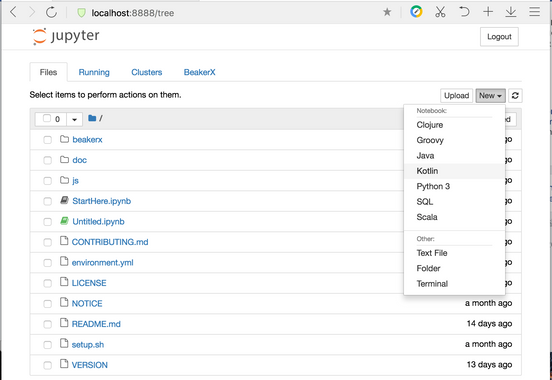Check the box next to beakerx folder
This screenshot has height=380, width=552.
click(x=47, y=140)
